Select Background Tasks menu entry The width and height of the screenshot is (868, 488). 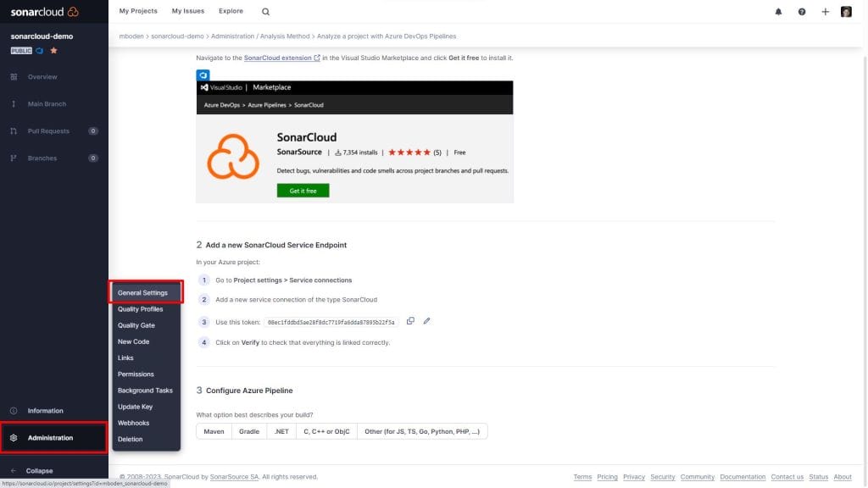(x=146, y=391)
